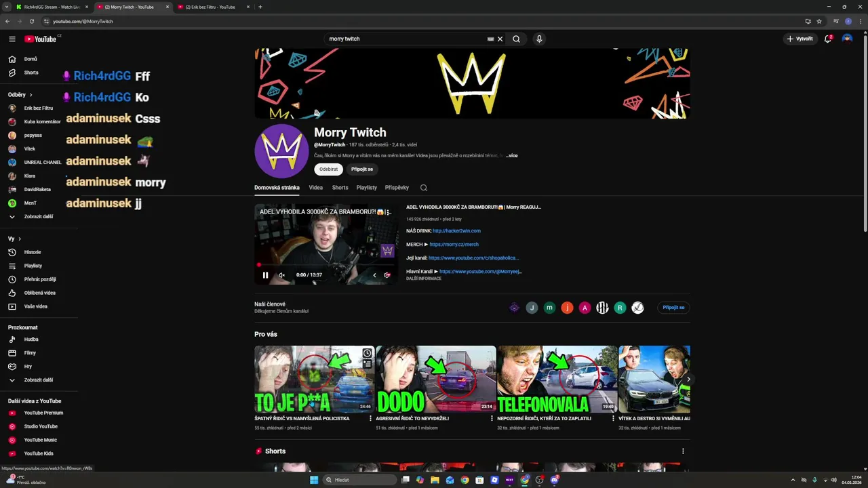Open TELEFONOVALA video thumbnail
The image size is (868, 488).
pos(557,380)
